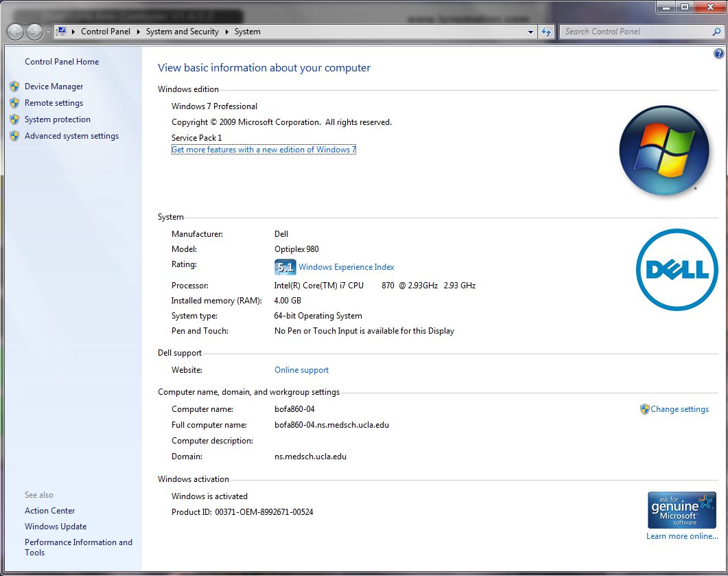Viewport: 728px width, 576px height.
Task: Click shield icon next to System protection
Action: (14, 119)
